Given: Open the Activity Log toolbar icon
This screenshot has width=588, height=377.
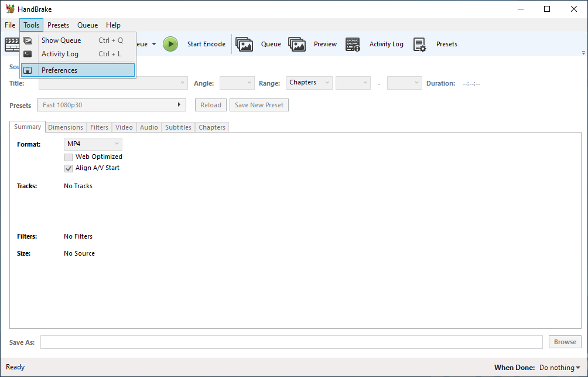Looking at the screenshot, I should coord(353,44).
